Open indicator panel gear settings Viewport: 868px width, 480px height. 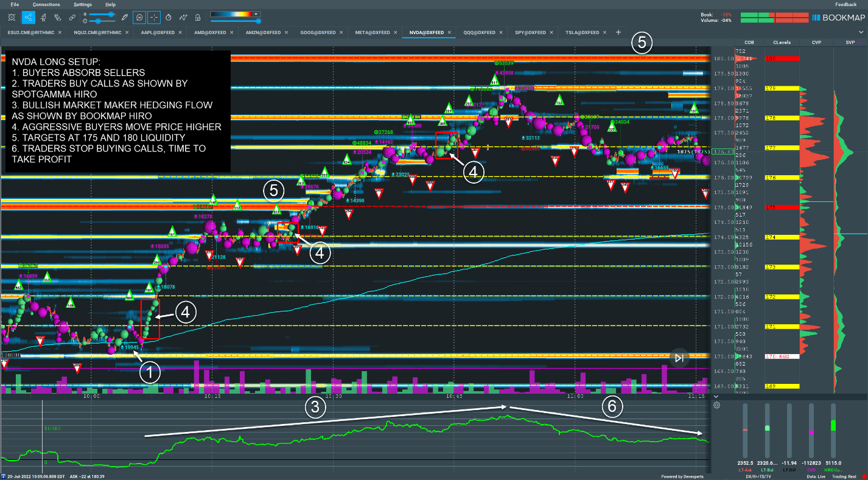[716, 405]
